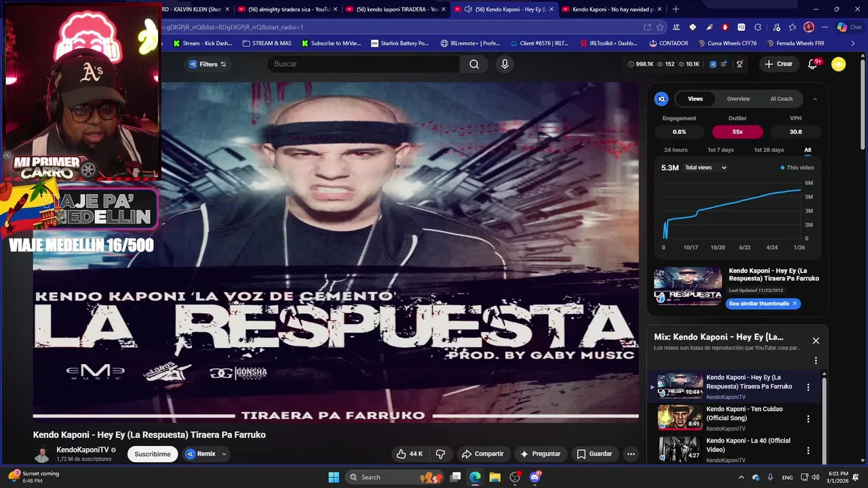The height and width of the screenshot is (488, 868).
Task: Click the Preguntar ask button
Action: tap(540, 454)
